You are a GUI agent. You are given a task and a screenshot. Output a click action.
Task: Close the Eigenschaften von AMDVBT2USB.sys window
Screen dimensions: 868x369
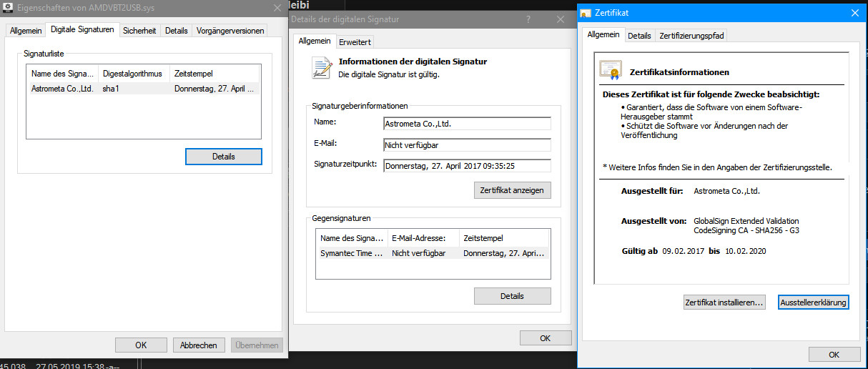pyautogui.click(x=277, y=7)
